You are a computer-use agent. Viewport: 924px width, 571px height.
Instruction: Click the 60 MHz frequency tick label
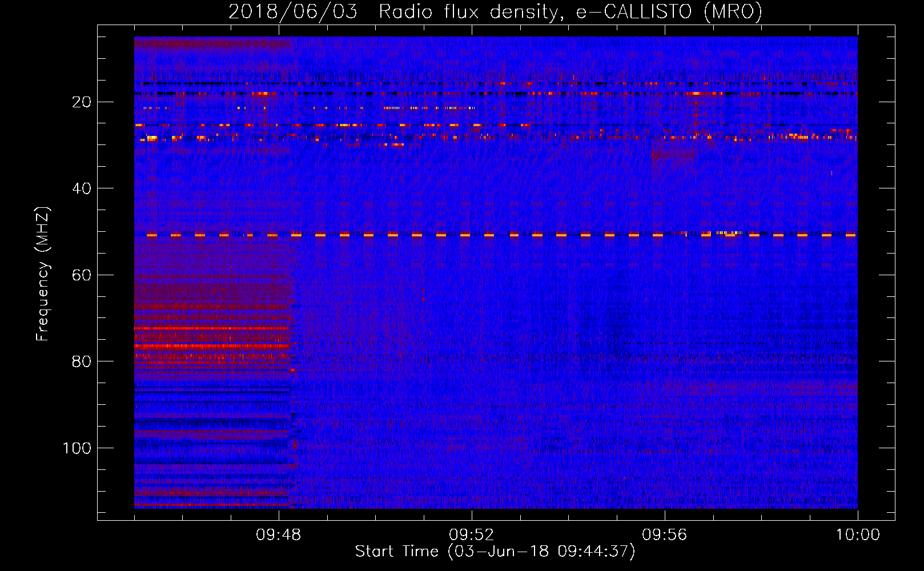[x=82, y=275]
